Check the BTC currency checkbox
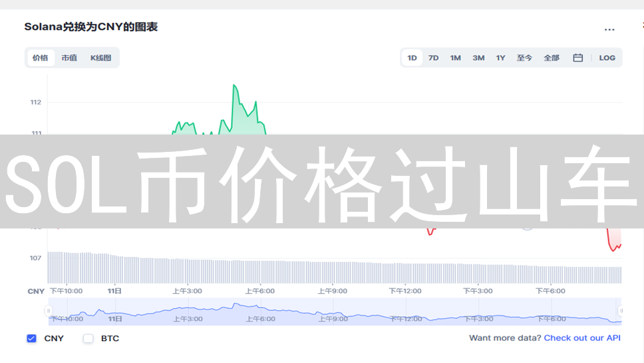Screen dimensions: 644x363 point(88,338)
